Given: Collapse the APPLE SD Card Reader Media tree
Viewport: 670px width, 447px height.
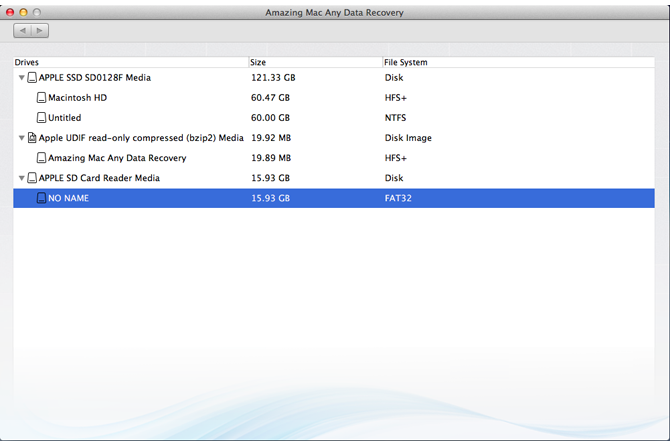Looking at the screenshot, I should (x=21, y=178).
